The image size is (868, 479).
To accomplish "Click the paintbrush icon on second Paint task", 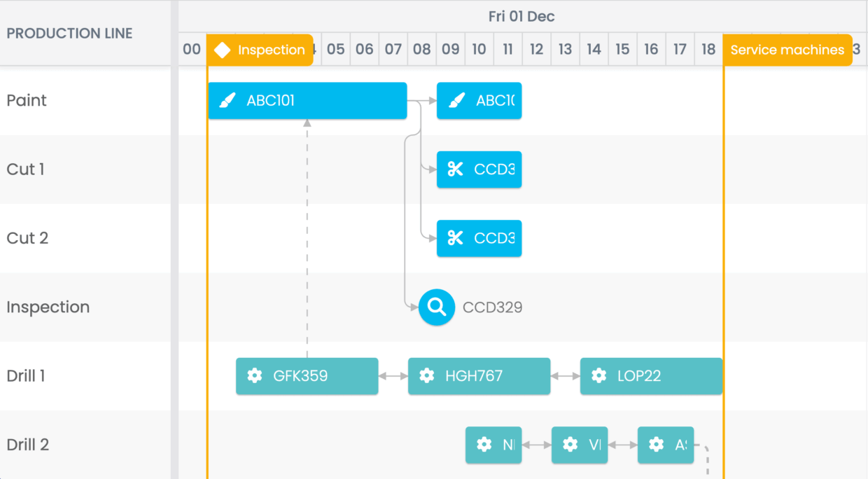I will click(456, 101).
